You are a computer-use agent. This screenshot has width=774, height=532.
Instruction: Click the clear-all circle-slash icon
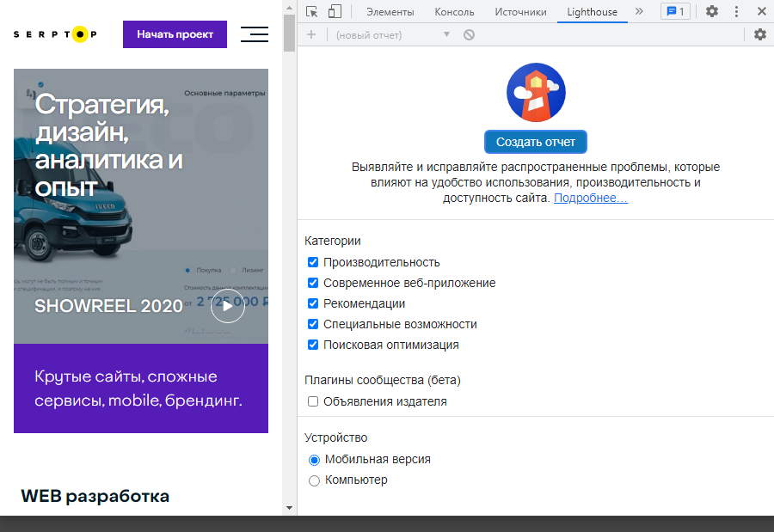pos(469,34)
